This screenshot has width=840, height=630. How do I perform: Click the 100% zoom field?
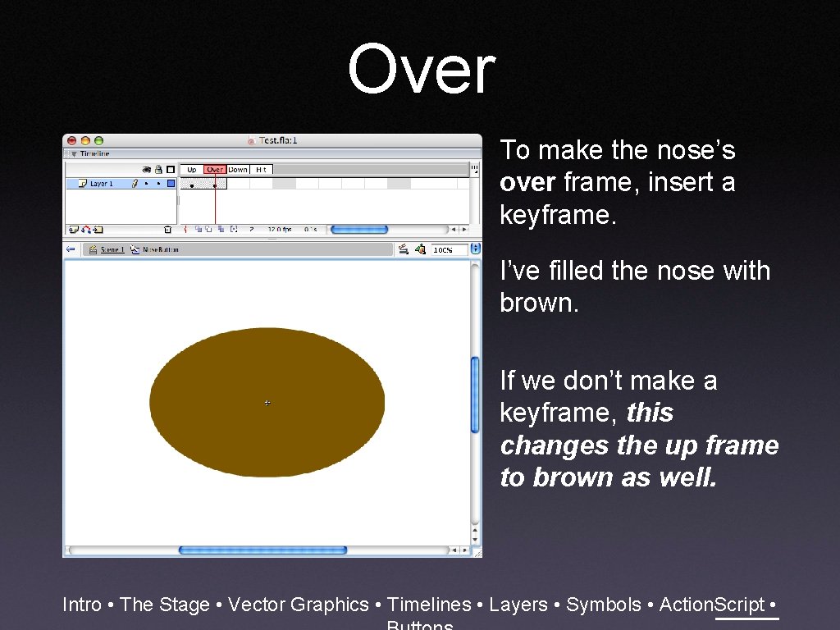pos(450,249)
